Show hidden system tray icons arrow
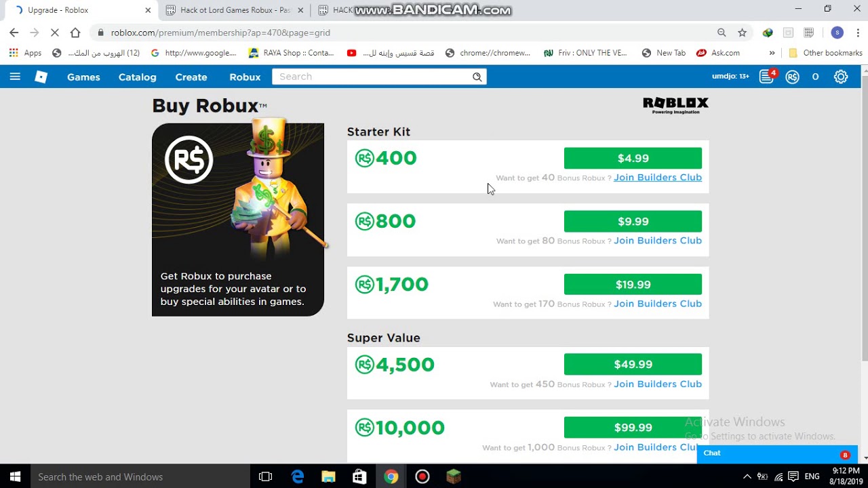 tap(747, 476)
